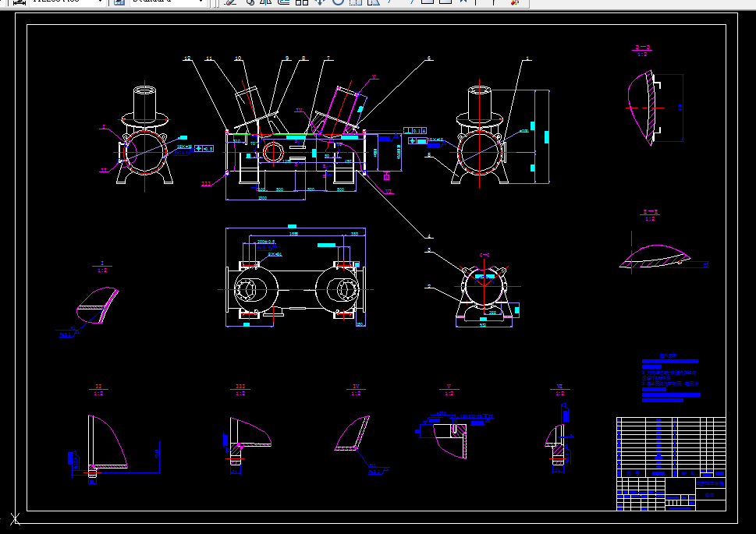Click the detail view II title with 1:2 scale

click(98, 390)
